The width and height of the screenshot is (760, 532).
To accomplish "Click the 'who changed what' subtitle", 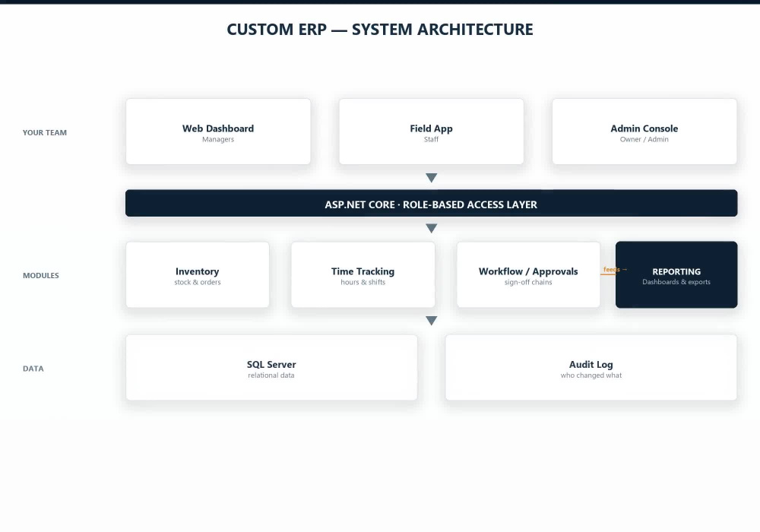I will tap(591, 375).
